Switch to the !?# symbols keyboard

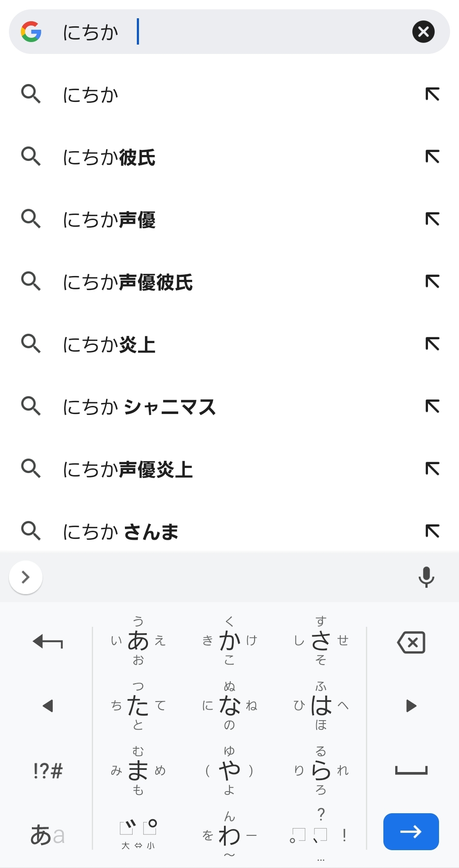[48, 770]
